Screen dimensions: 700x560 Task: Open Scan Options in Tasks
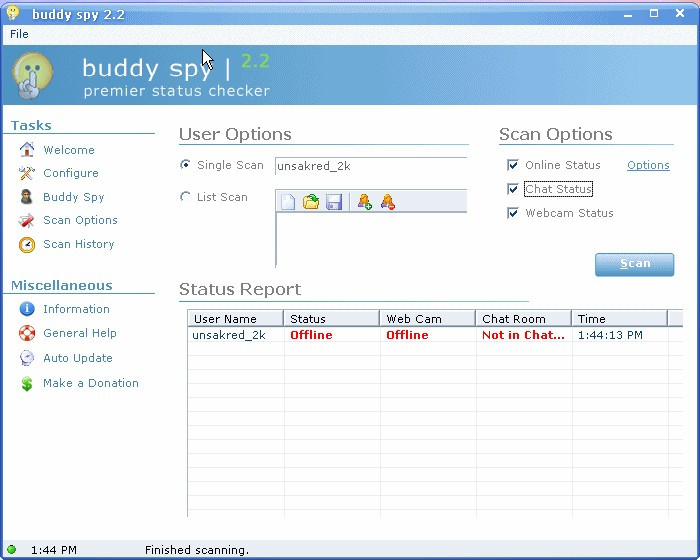point(80,220)
